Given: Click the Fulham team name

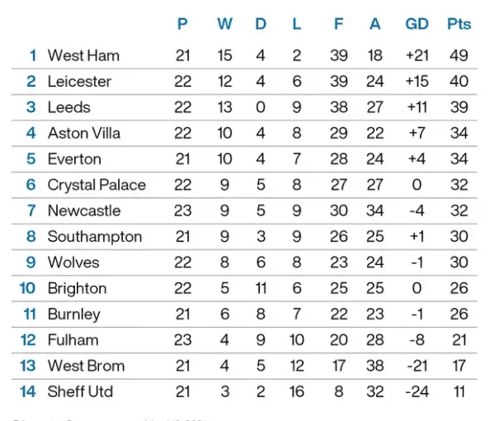Looking at the screenshot, I should [x=73, y=340].
